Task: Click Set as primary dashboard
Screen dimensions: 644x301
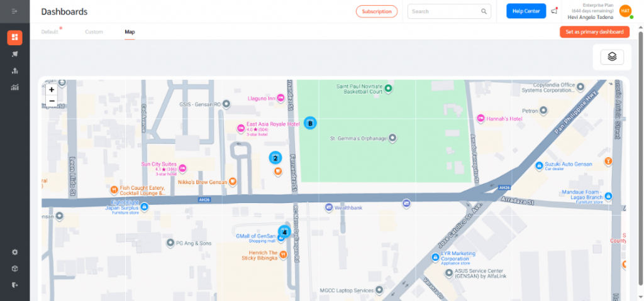Action: pos(594,32)
